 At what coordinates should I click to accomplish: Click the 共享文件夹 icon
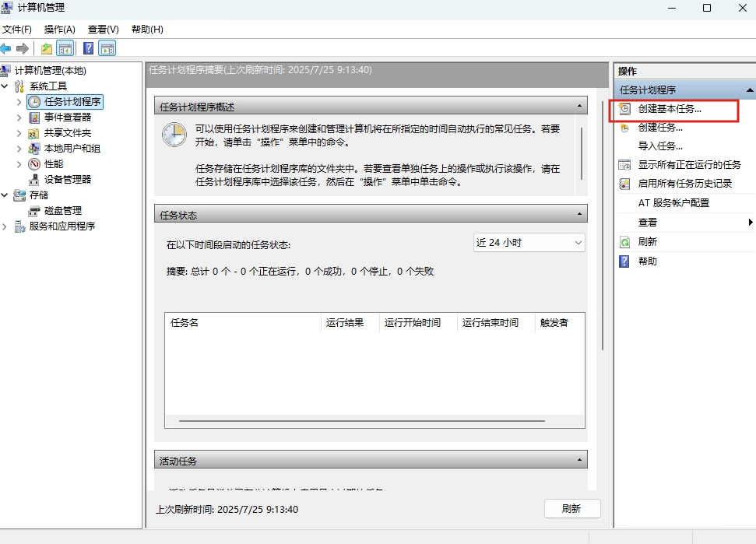(33, 133)
